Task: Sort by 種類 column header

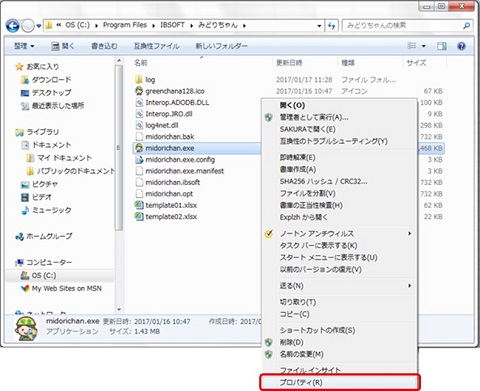Action: tap(348, 63)
